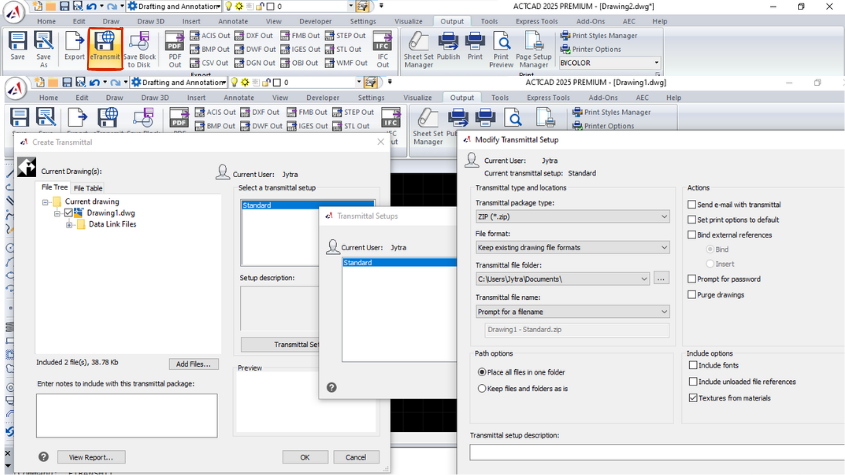Enable Include fonts checkbox

pos(693,366)
